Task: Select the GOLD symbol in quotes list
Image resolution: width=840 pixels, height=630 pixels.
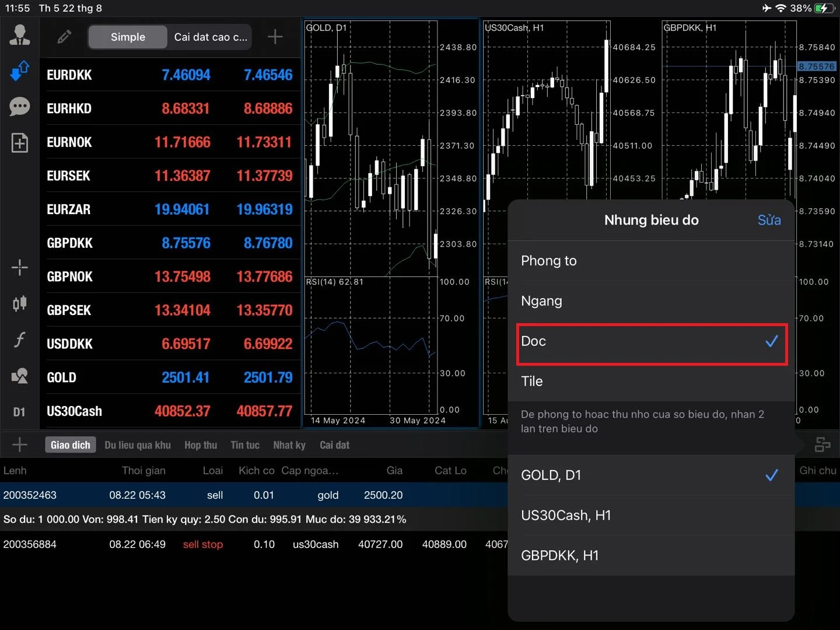Action: 170,377
